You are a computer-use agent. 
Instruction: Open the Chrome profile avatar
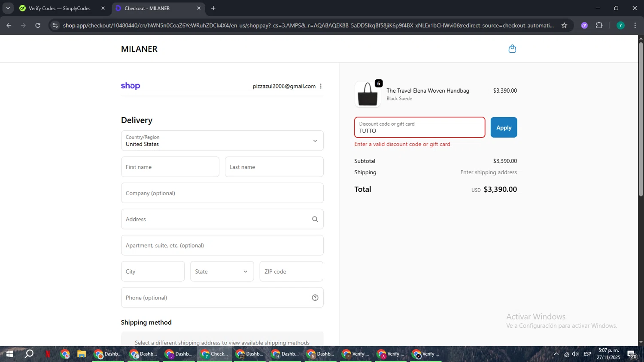[620, 25]
